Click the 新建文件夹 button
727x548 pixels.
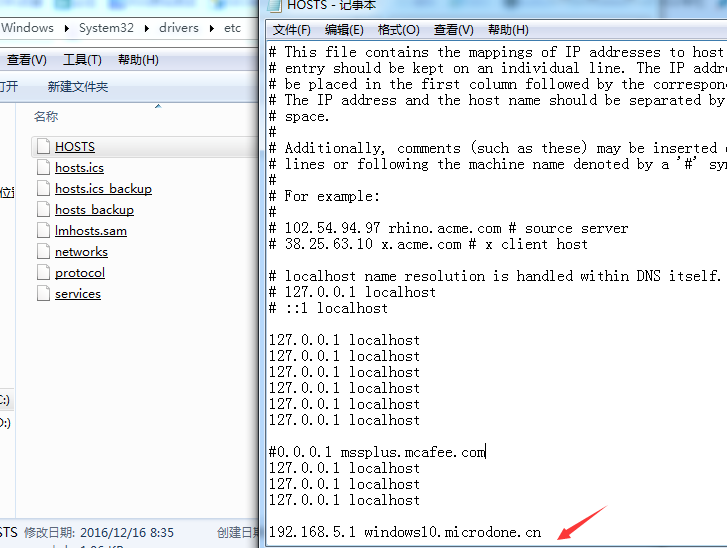point(78,87)
